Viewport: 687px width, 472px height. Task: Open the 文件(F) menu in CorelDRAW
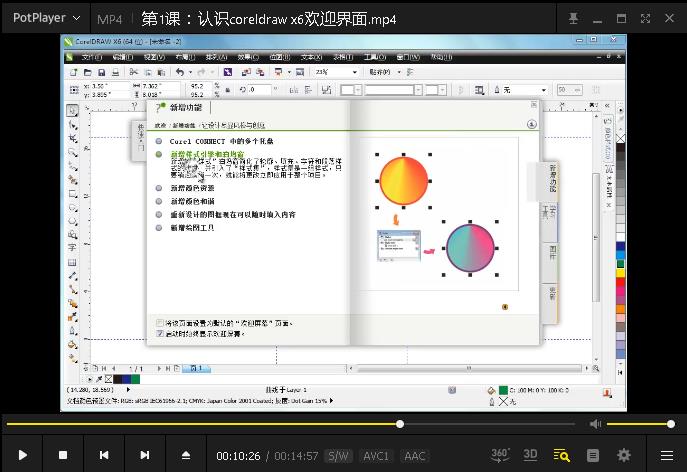point(92,57)
